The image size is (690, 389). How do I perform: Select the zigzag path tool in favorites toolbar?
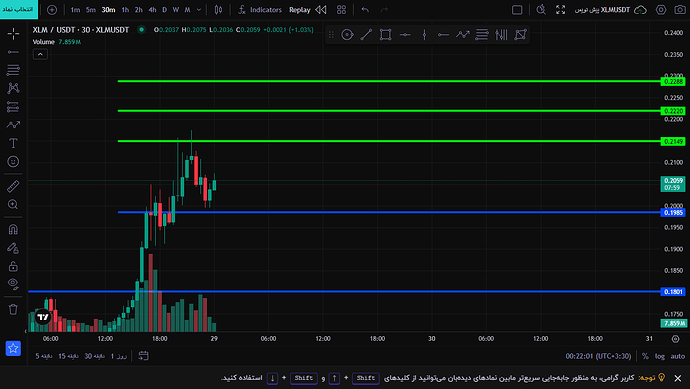tap(462, 35)
